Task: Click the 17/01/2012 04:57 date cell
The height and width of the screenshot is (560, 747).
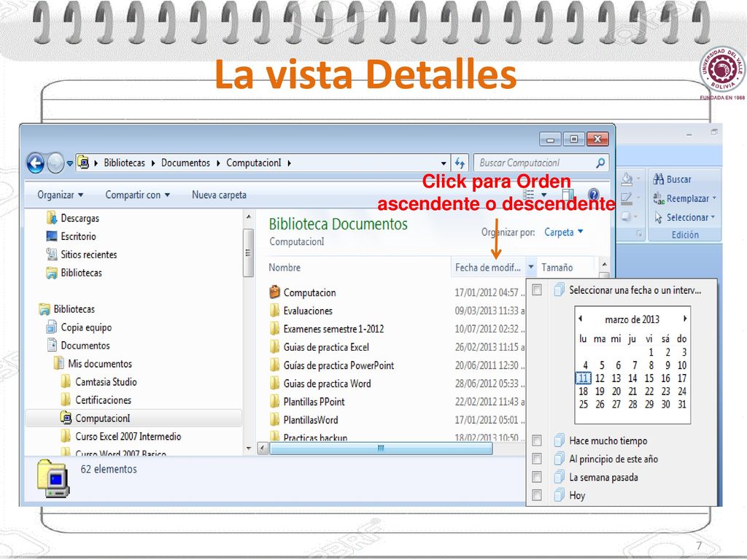Action: coord(489,292)
